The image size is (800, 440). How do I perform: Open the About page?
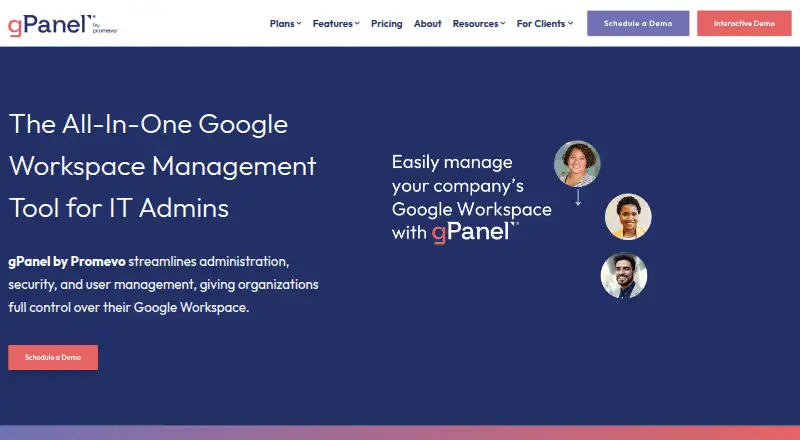428,23
